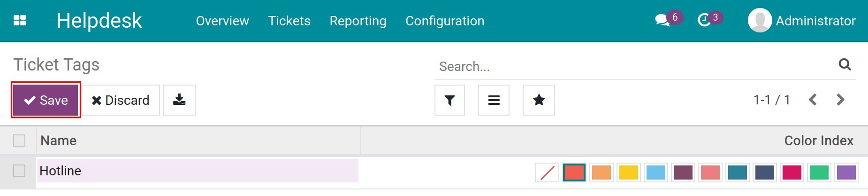Go to the next page arrow
This screenshot has height=196, width=868.
click(840, 100)
